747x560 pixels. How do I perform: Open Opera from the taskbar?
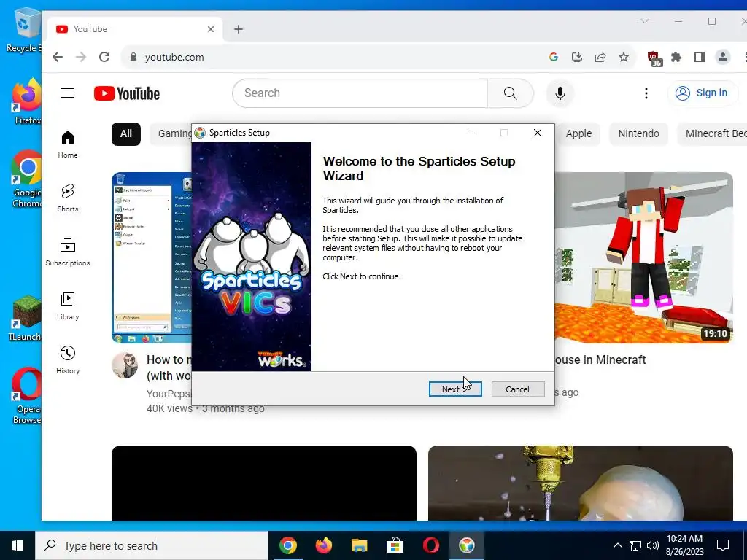430,545
